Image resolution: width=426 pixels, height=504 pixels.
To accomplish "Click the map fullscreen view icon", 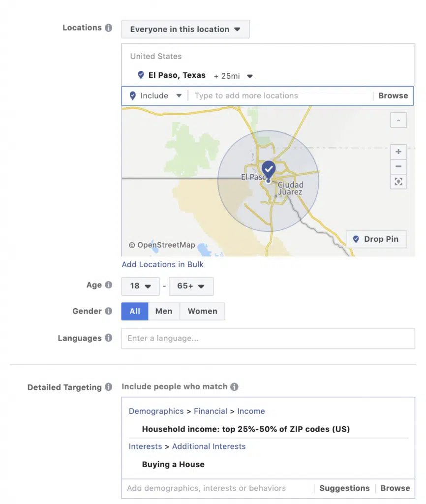I will [398, 182].
